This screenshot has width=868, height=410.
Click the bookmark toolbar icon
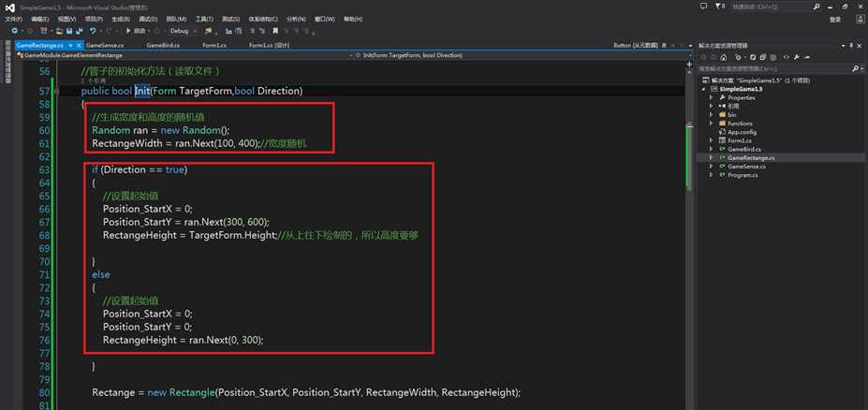pyautogui.click(x=275, y=31)
